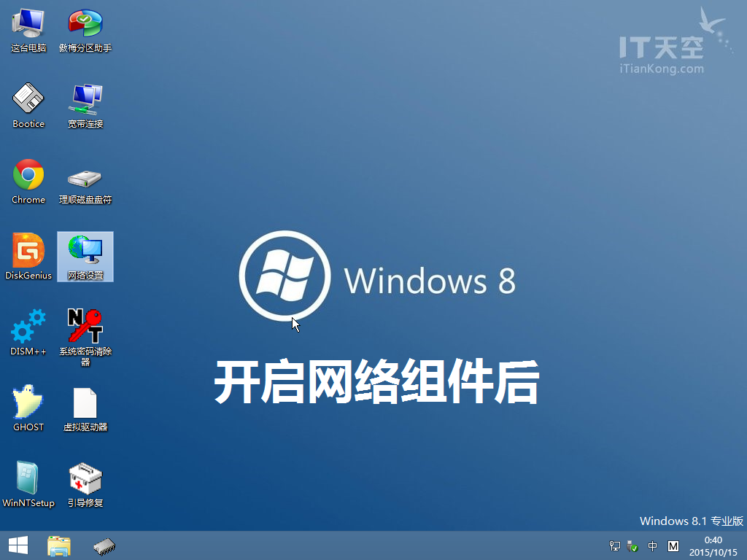Screen dimensions: 747x560
Task: Launch Chrome browser from desktop
Action: 28,175
